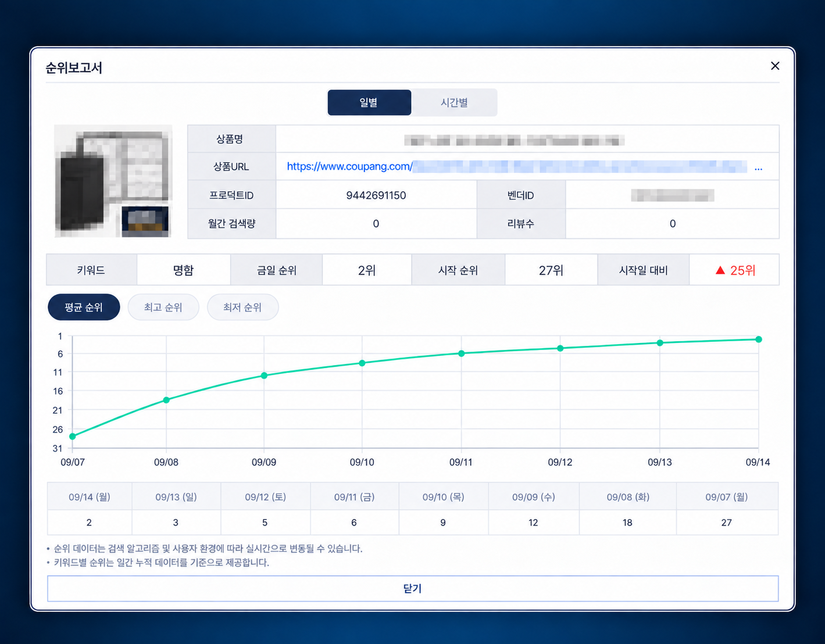
Task: Click the 닫기 button
Action: coord(413,589)
